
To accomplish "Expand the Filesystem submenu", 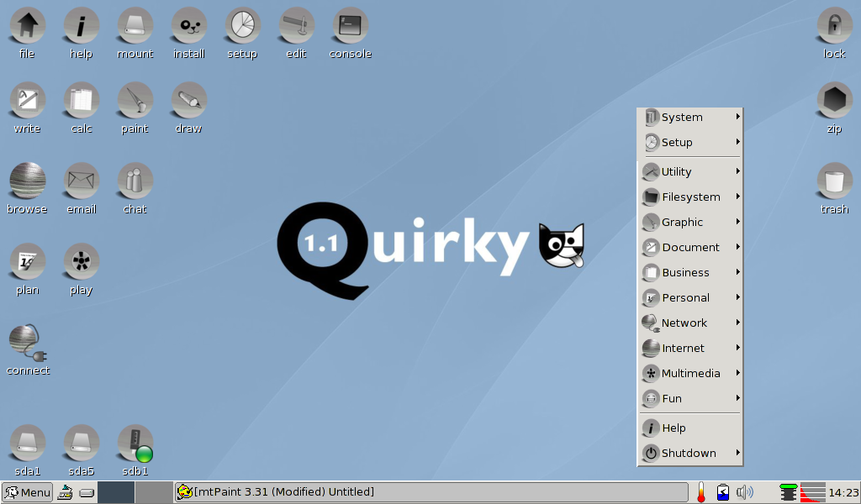I will pyautogui.click(x=690, y=197).
